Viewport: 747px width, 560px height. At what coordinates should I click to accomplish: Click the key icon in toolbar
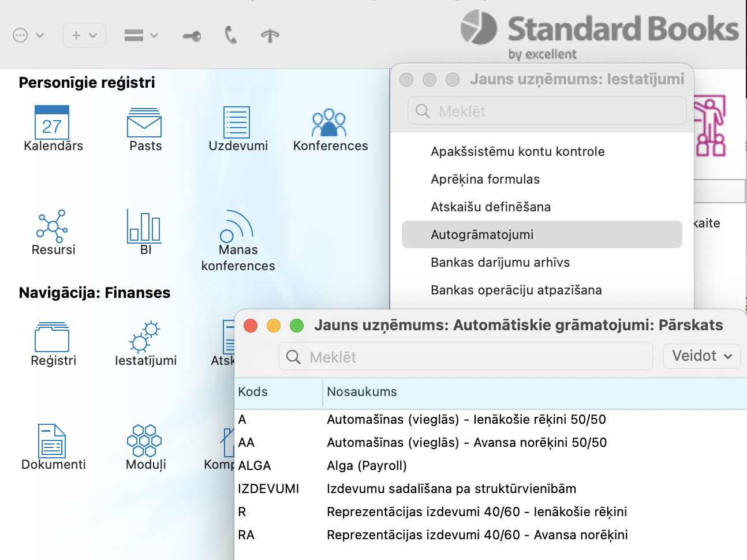pos(192,36)
